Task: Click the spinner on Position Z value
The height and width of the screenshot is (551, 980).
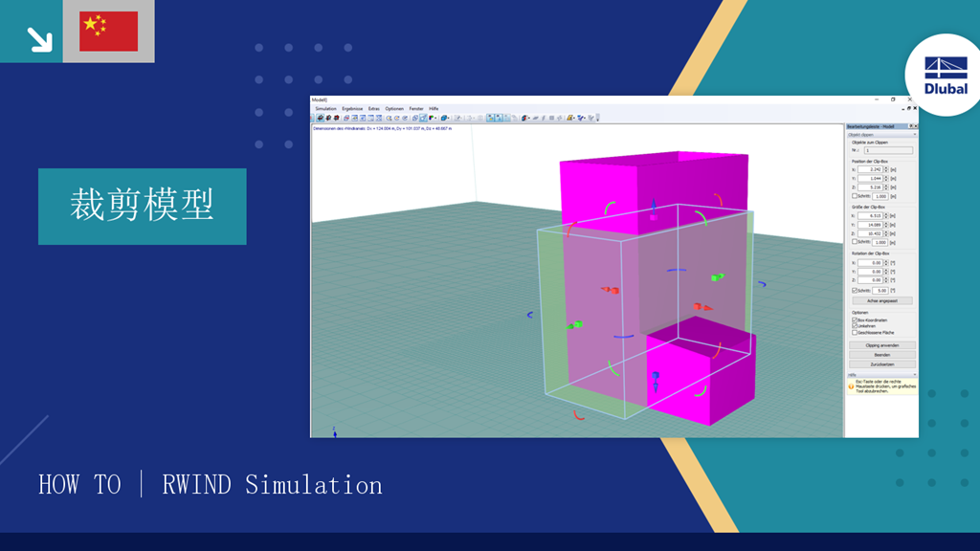Action: click(x=886, y=187)
